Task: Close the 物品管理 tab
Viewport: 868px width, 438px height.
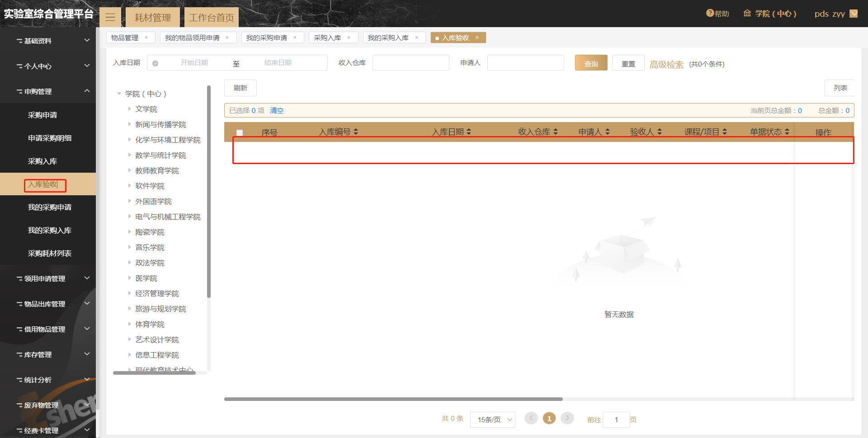Action: [x=146, y=38]
